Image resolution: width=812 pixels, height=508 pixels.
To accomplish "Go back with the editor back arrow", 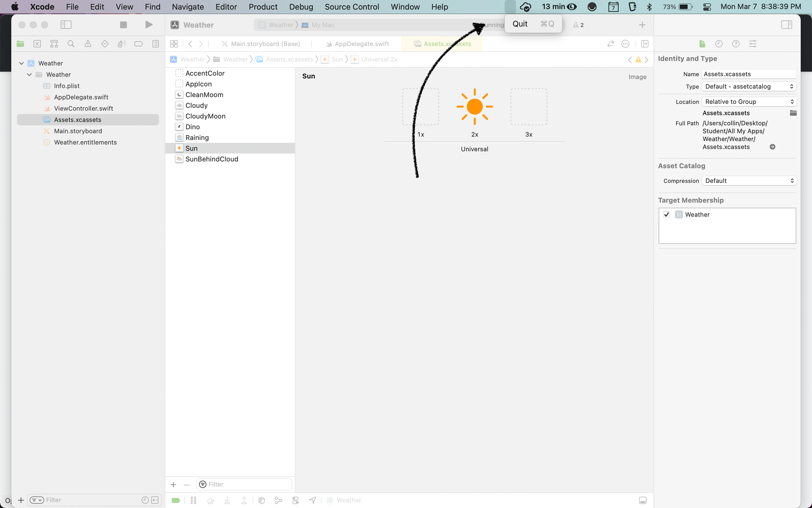I will tap(190, 44).
